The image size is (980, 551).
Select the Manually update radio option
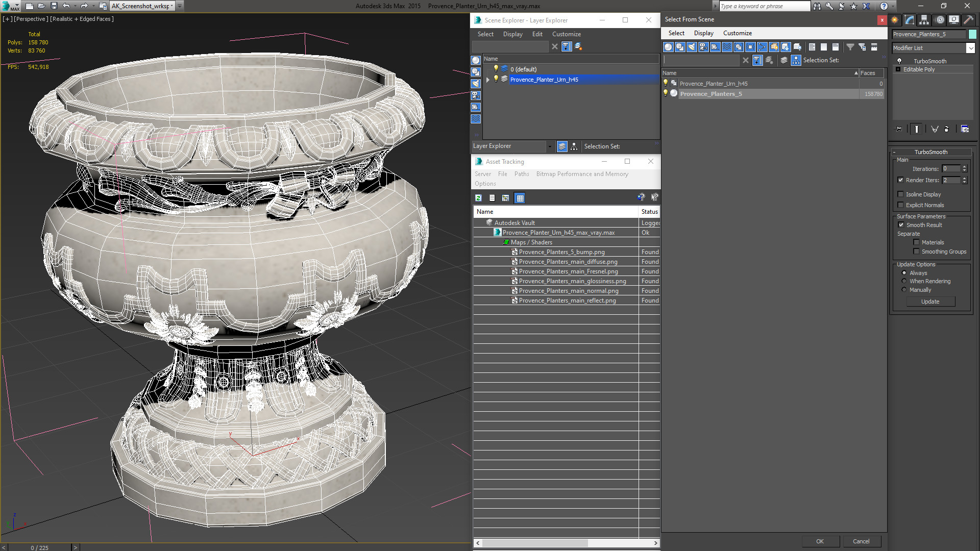click(904, 290)
